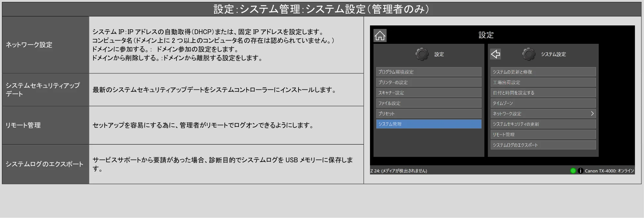
Task: Click the page title 設定:システム管理:システム設定
Action: 321,9
